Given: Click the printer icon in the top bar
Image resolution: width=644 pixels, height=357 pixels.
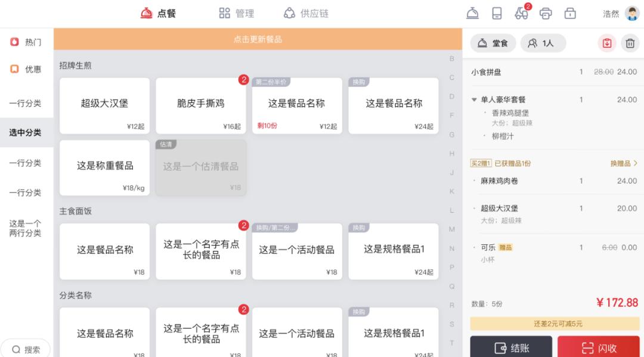Looking at the screenshot, I should click(546, 12).
